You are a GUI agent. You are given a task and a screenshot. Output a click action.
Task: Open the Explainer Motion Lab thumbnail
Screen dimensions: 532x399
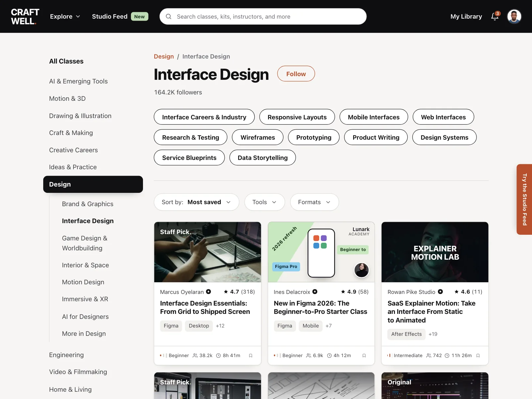(435, 252)
